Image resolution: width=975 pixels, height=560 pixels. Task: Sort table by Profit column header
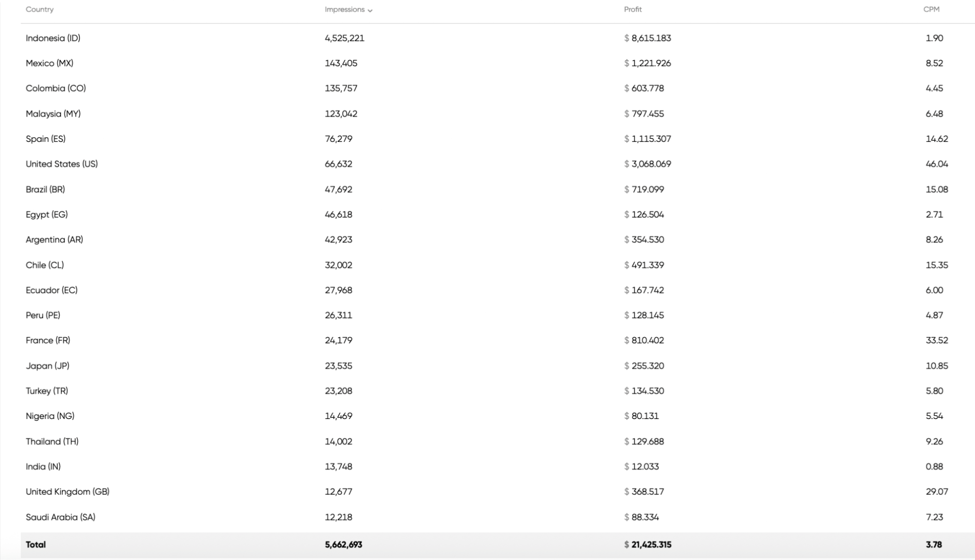click(x=633, y=9)
